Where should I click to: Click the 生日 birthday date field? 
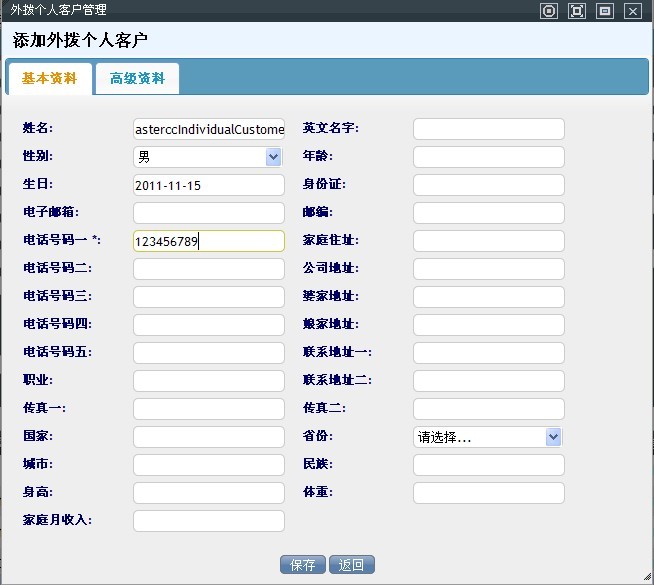pyautogui.click(x=208, y=185)
